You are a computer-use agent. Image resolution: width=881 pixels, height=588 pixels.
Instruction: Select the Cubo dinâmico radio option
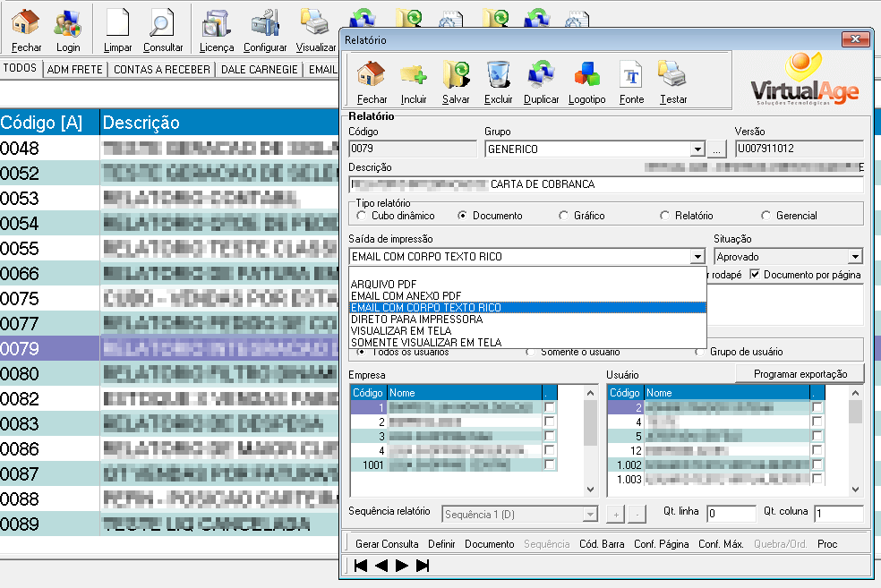[x=362, y=216]
